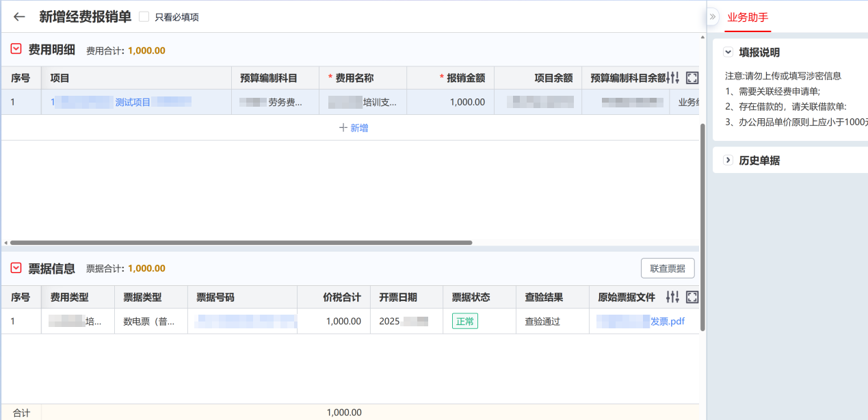Collapse the 填报说明 section
868x420 pixels.
click(728, 52)
